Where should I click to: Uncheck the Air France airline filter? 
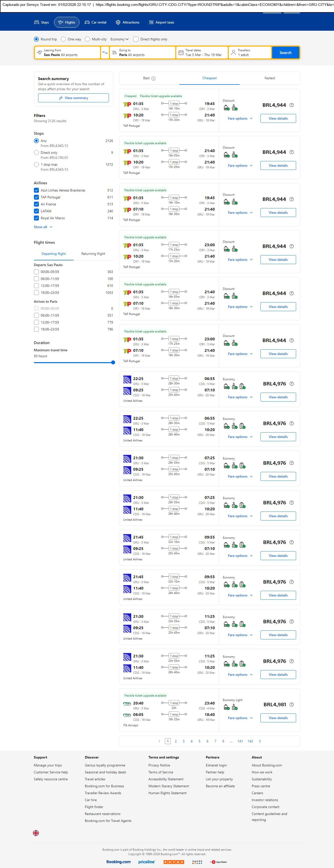click(x=36, y=204)
